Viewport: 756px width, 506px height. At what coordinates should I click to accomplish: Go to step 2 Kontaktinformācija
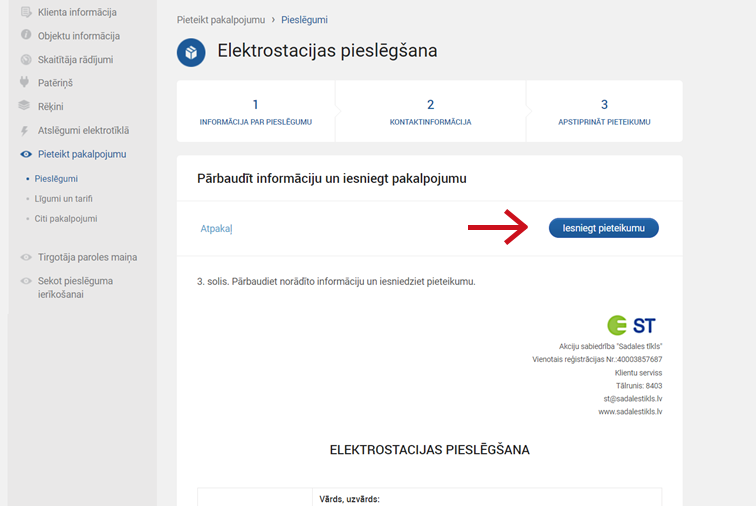pyautogui.click(x=431, y=111)
